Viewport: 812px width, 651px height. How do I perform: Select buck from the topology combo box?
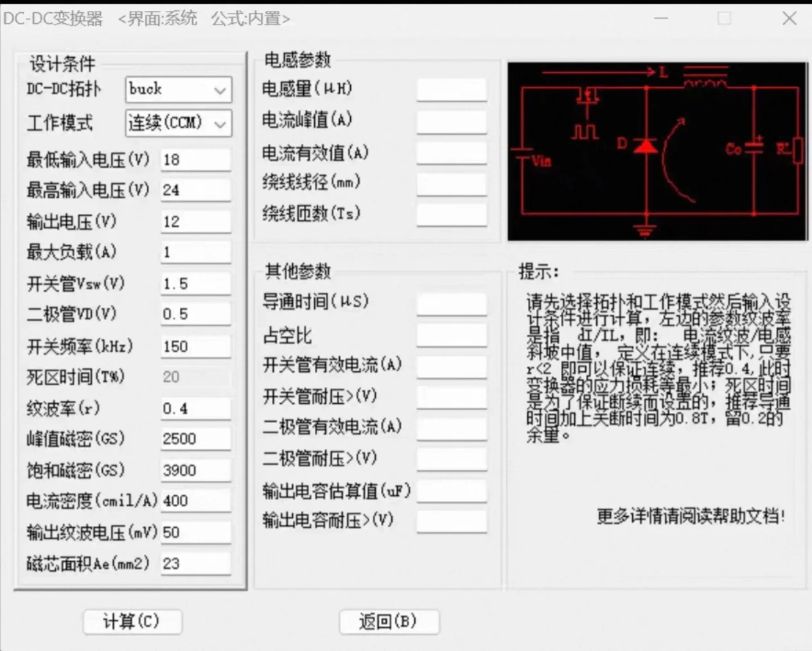pos(173,90)
